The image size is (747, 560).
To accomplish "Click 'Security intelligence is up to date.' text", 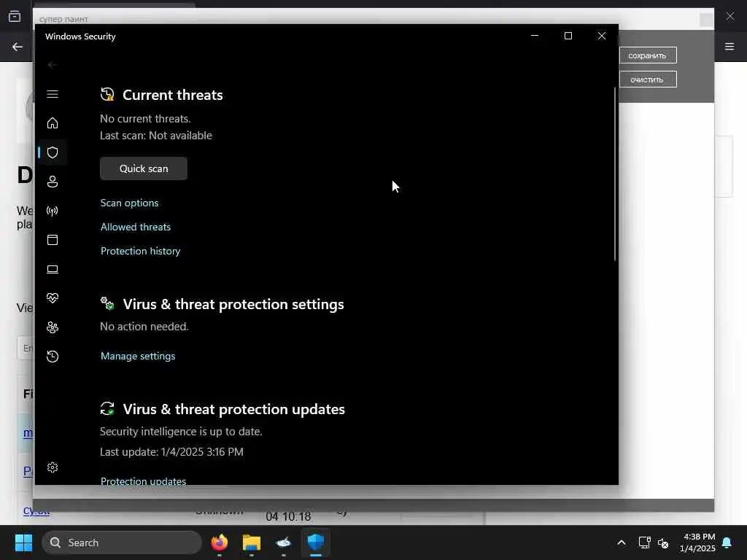I will pos(181,432).
